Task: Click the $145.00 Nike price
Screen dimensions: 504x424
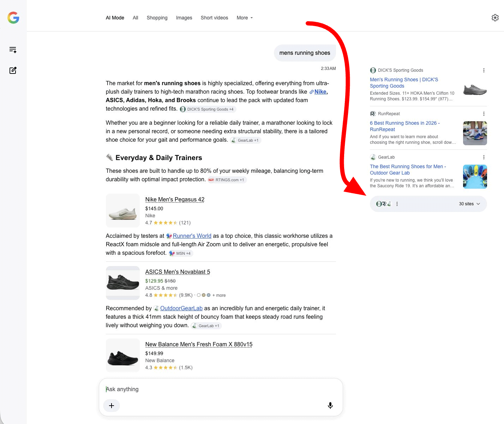Action: (x=154, y=209)
